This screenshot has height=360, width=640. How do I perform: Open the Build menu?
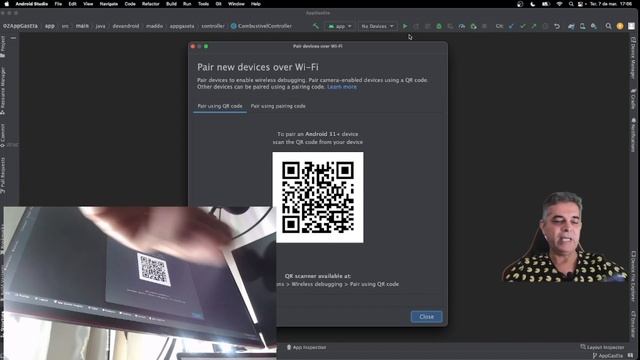171,4
